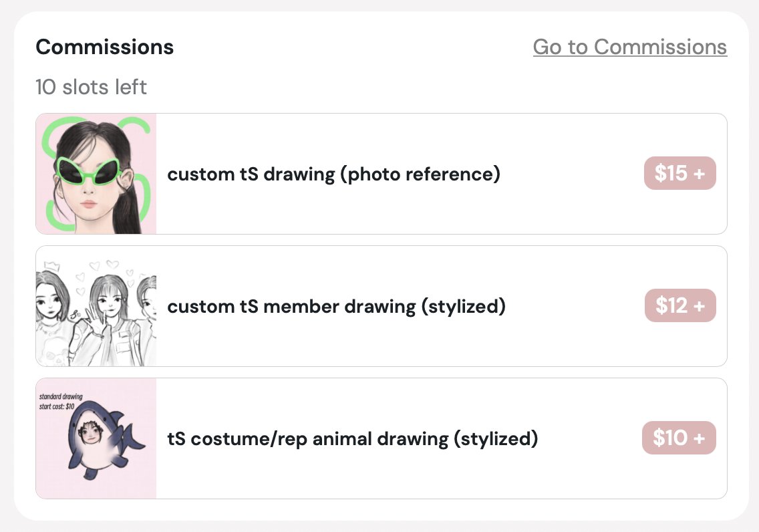Image resolution: width=759 pixels, height=532 pixels.
Task: Click the green sunglasses portrait thumbnail
Action: click(96, 174)
